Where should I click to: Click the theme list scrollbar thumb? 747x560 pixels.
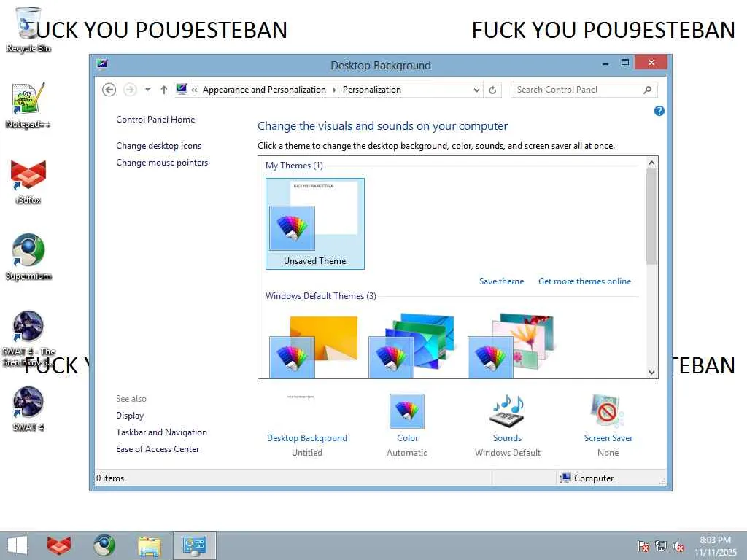coord(651,217)
